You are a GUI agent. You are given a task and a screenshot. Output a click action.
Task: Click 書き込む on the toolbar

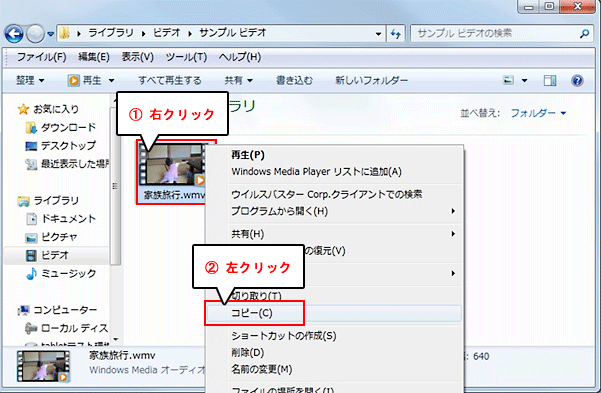(x=294, y=81)
